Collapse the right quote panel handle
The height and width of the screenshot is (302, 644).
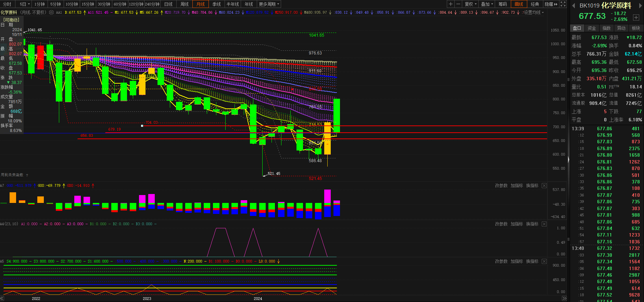click(x=568, y=159)
